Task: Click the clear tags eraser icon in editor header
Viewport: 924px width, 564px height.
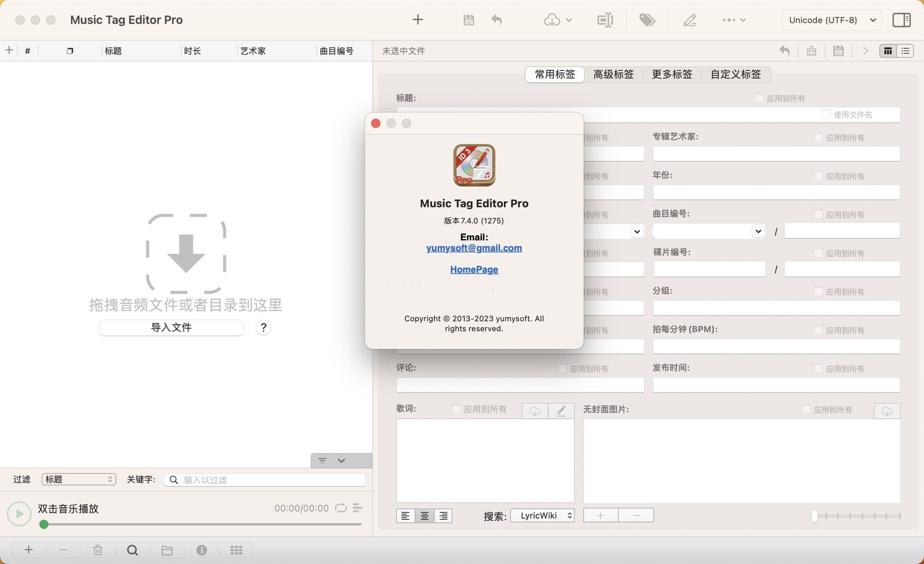Action: click(x=811, y=51)
